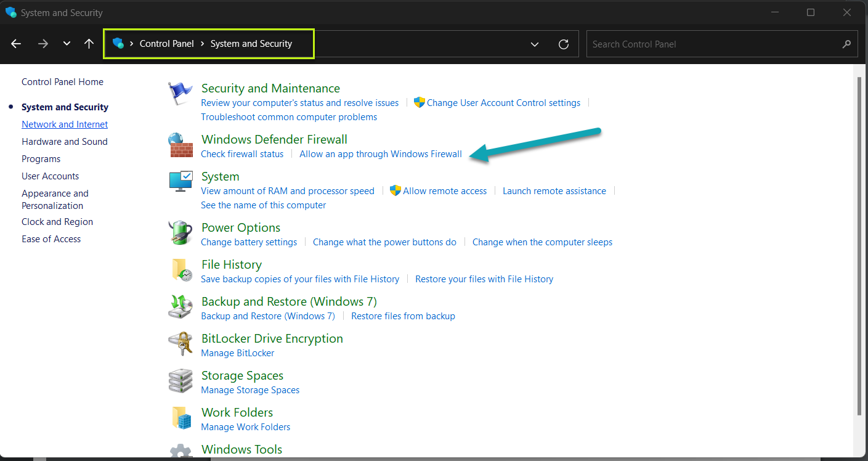Image resolution: width=868 pixels, height=461 pixels.
Task: Click Save backup copies with File History
Action: coord(300,279)
